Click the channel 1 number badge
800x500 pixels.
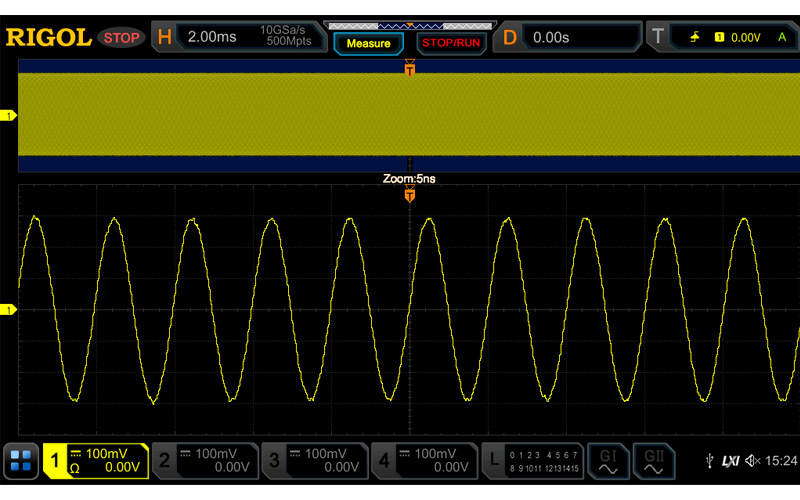pos(55,461)
